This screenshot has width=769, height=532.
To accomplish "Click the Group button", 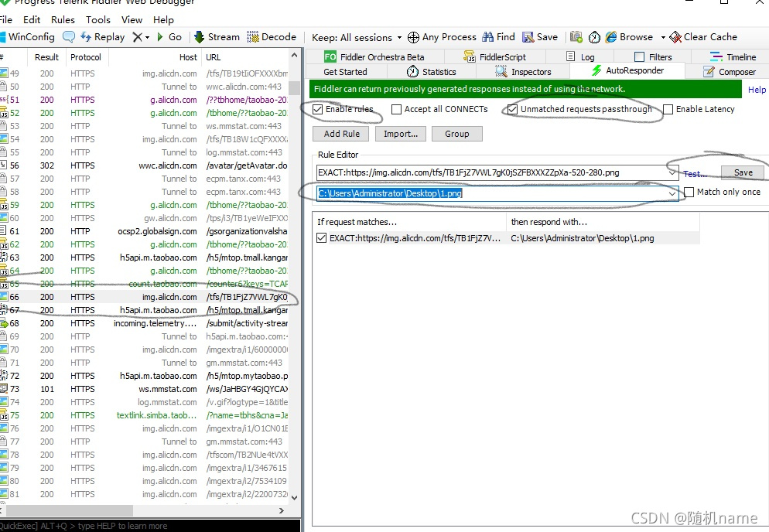I will click(x=457, y=134).
